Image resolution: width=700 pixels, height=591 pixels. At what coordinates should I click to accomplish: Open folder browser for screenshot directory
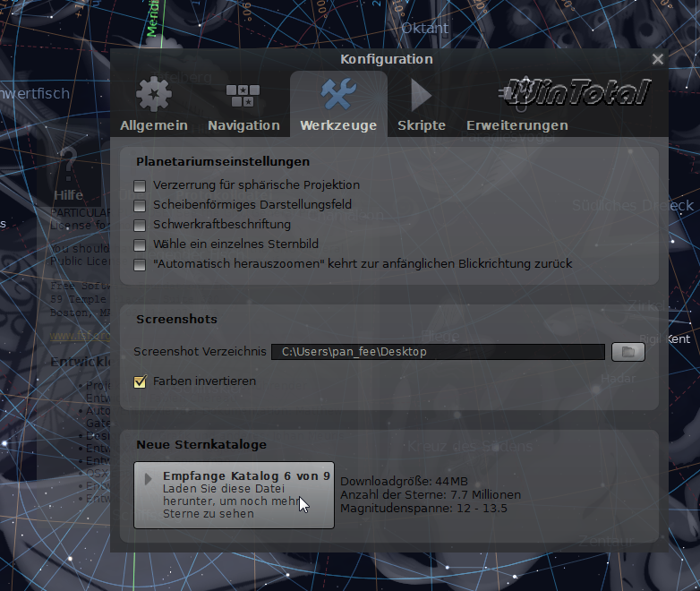pyautogui.click(x=628, y=352)
